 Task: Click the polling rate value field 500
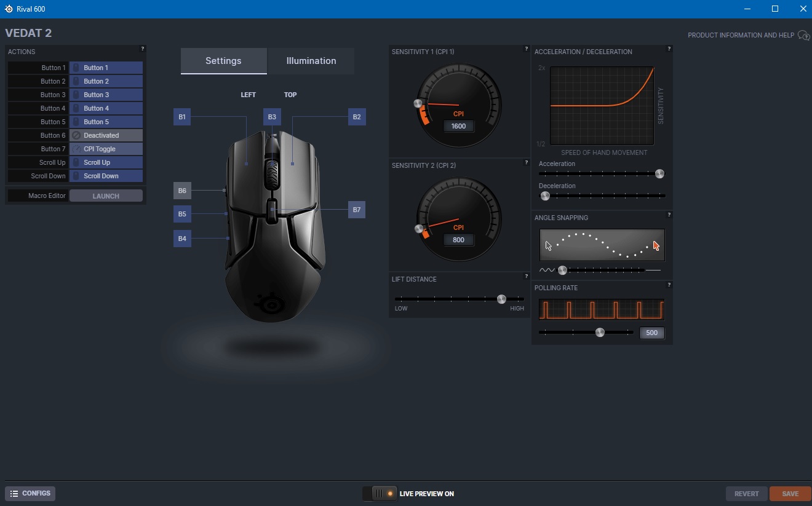(652, 333)
